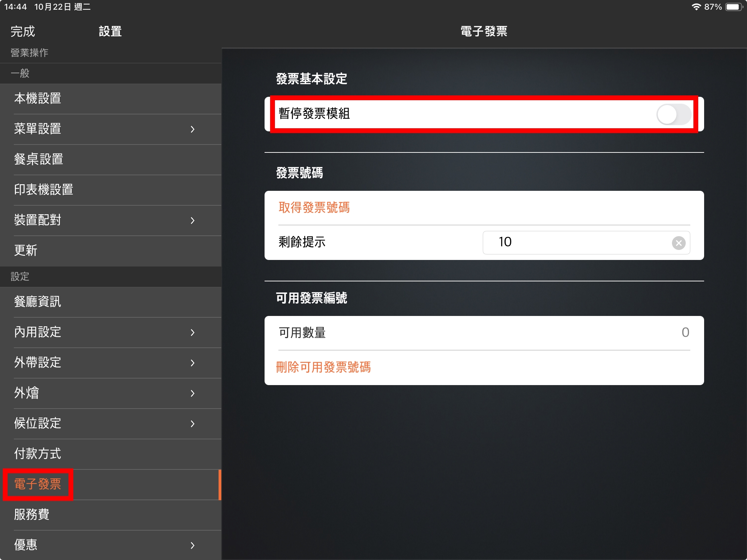Toggle the 暫停發票模組 switch
This screenshot has width=747, height=560.
click(674, 114)
